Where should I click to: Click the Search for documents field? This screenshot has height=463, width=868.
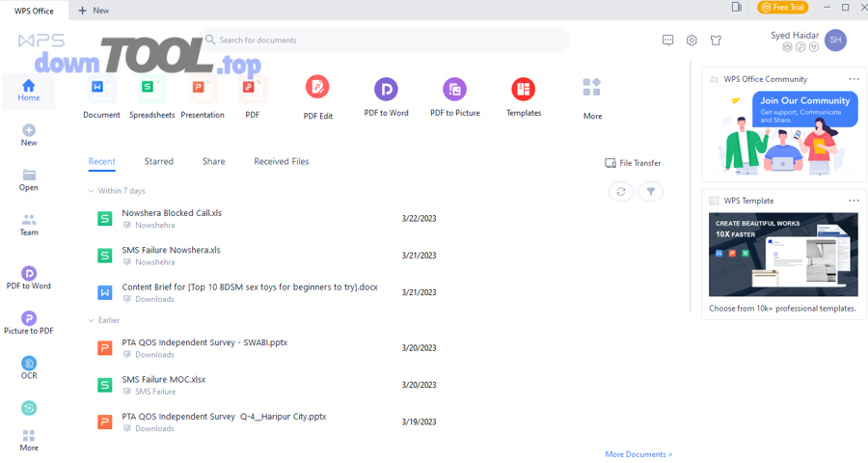pyautogui.click(x=386, y=41)
